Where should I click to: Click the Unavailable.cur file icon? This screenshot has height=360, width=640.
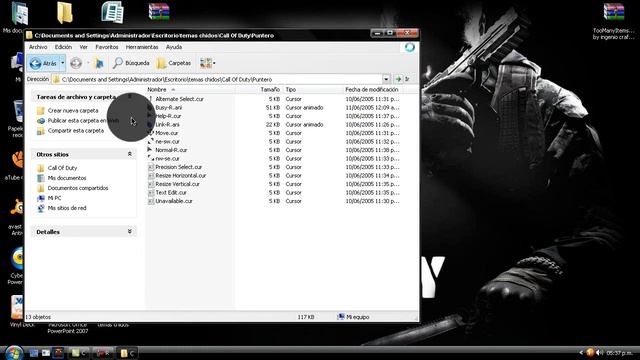coord(151,201)
